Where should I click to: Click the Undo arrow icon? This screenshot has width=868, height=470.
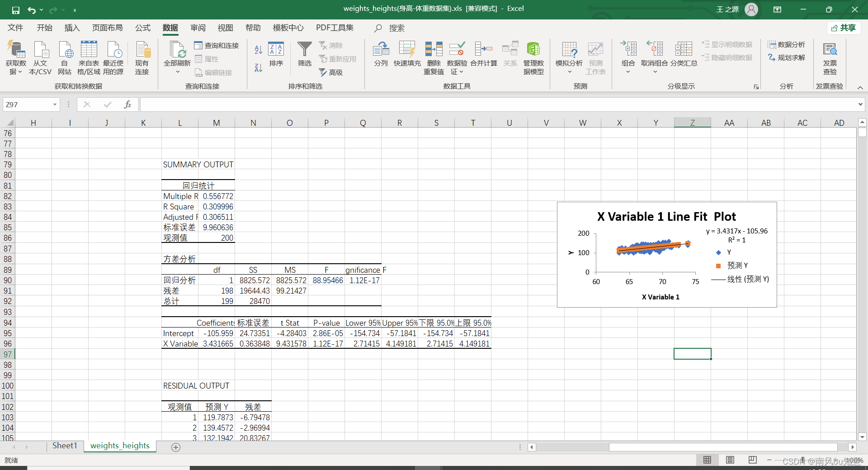(x=31, y=9)
